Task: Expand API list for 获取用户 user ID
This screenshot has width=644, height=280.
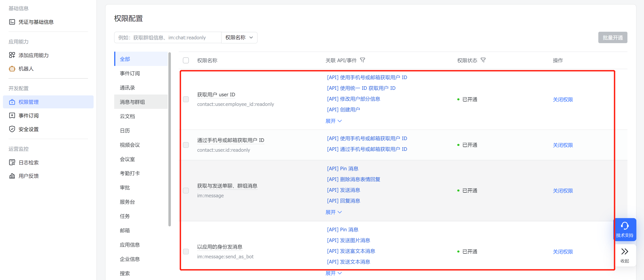Action: (x=333, y=121)
